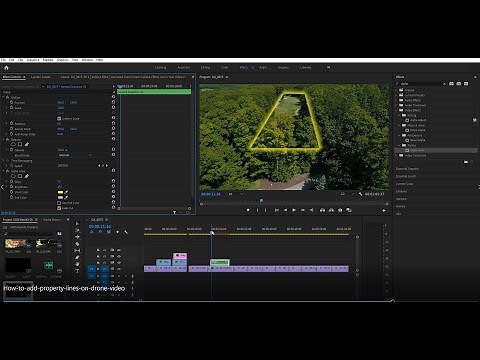Toggle the Uniform Scale checkbox
Viewport: 480px width, 360px height.
coord(59,118)
